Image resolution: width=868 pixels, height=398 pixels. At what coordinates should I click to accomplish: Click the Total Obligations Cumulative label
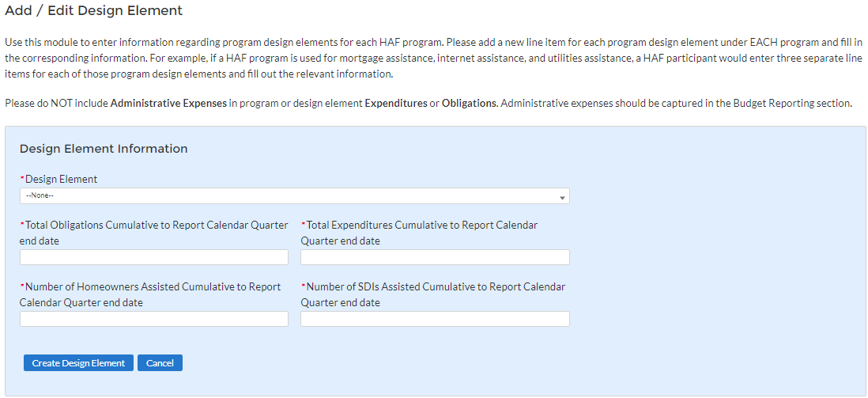(x=154, y=233)
